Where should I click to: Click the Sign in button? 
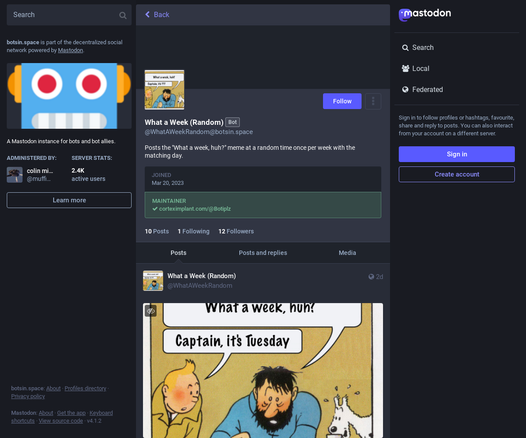(457, 154)
